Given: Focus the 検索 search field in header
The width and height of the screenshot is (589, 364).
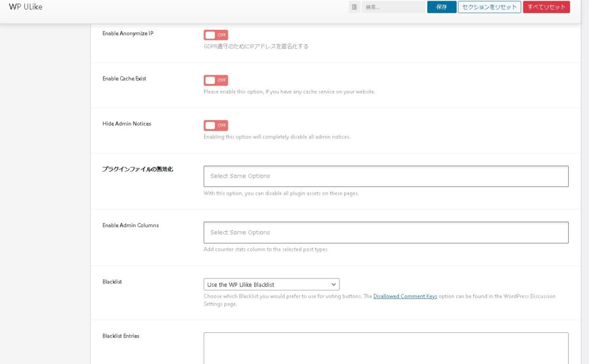Looking at the screenshot, I should click(393, 7).
